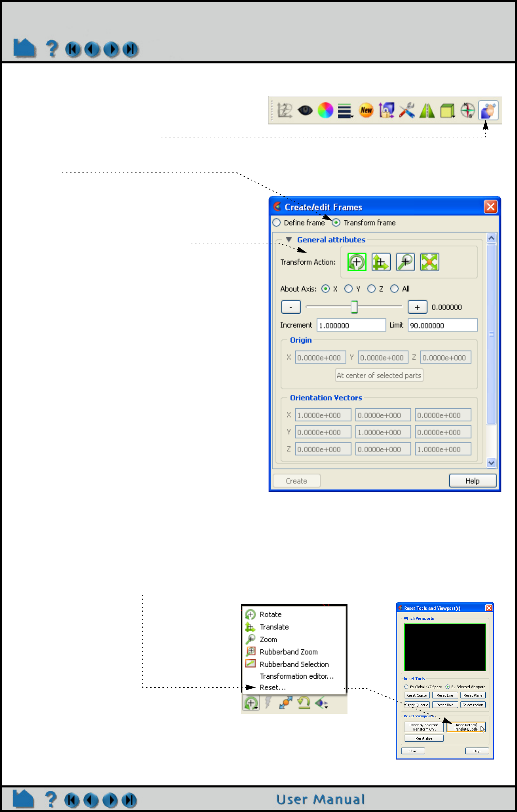Click the padlock frame icon in the toolbar
Image resolution: width=517 pixels, height=812 pixels.
[387, 110]
